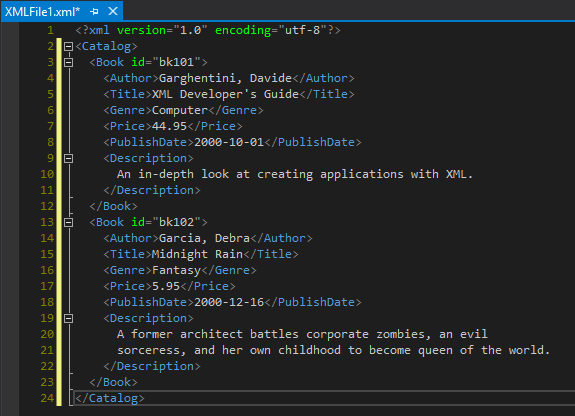Click the bk101 id value
This screenshot has width=575, height=416.
coord(176,62)
